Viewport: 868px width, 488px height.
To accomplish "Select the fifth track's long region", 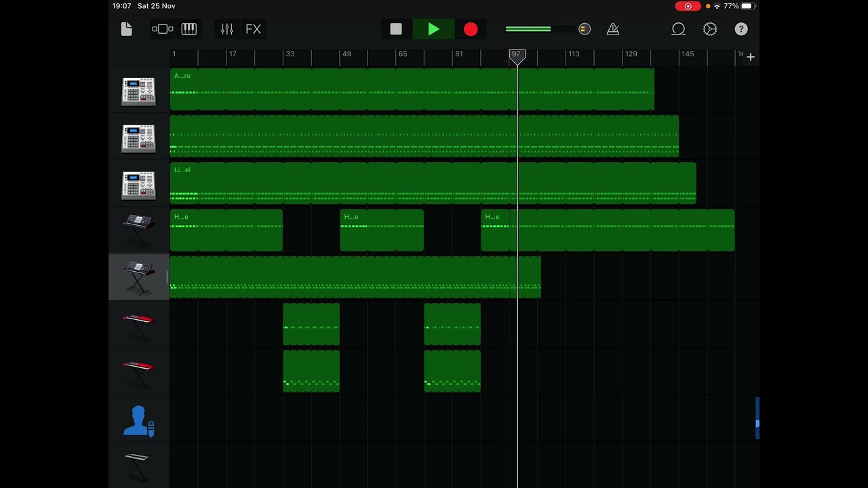I will click(x=355, y=277).
